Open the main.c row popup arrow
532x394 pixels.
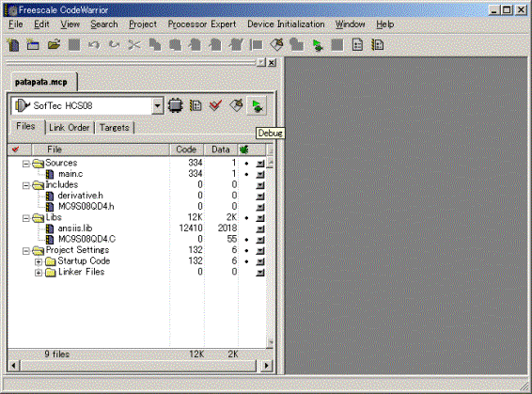[260, 175]
